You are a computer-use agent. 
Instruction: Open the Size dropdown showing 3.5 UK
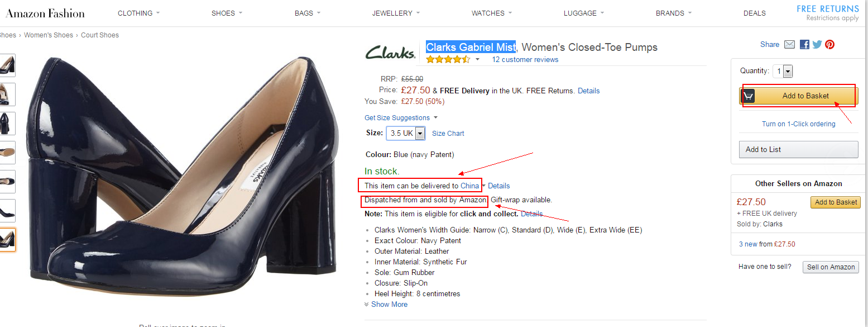click(405, 133)
